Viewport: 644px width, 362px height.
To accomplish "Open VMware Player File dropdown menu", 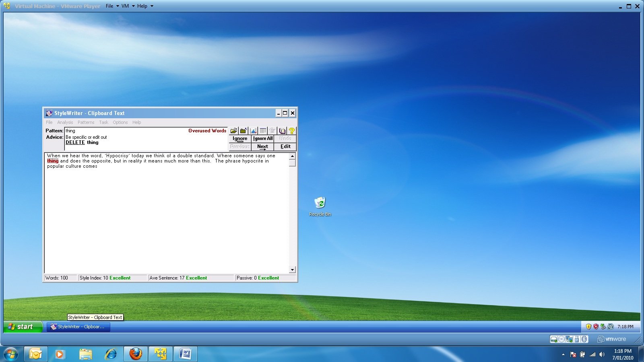I will [112, 6].
